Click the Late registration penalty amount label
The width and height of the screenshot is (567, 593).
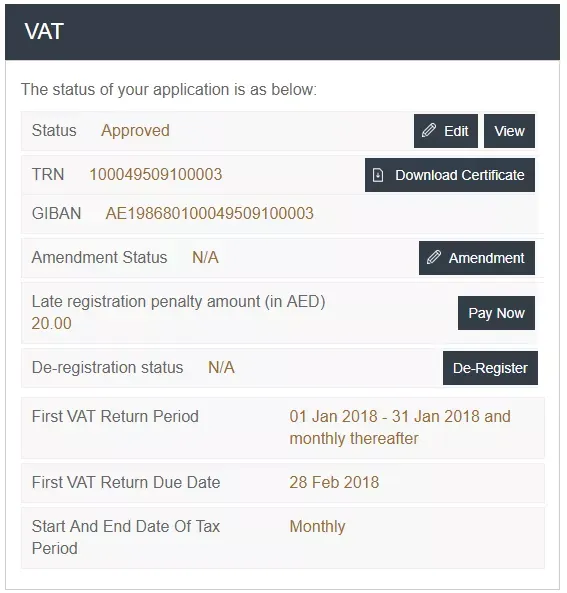click(179, 302)
